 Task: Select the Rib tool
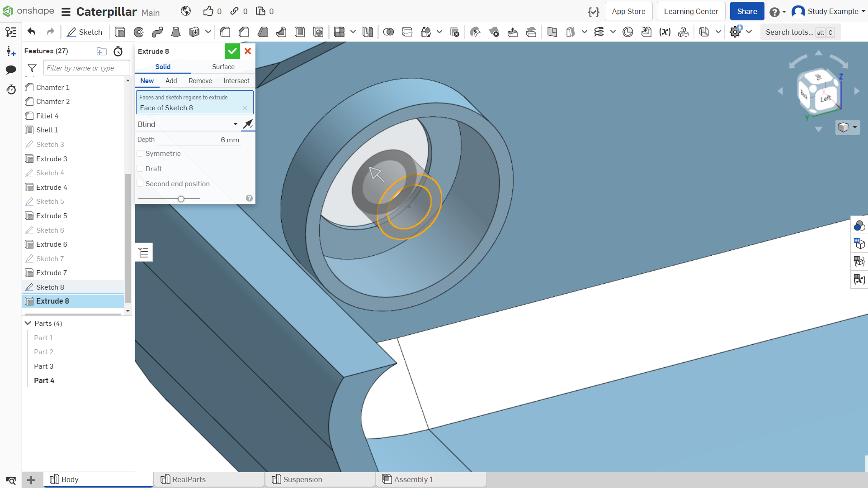pos(281,32)
